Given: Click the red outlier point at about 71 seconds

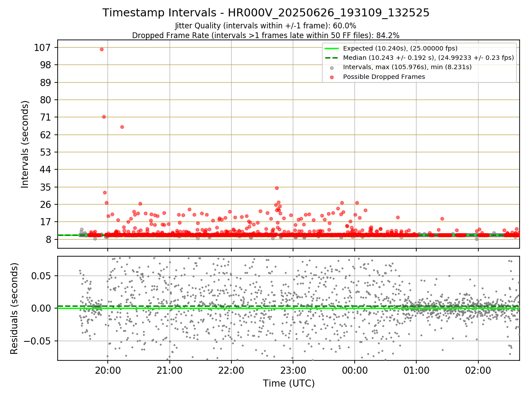Looking at the screenshot, I should [104, 117].
